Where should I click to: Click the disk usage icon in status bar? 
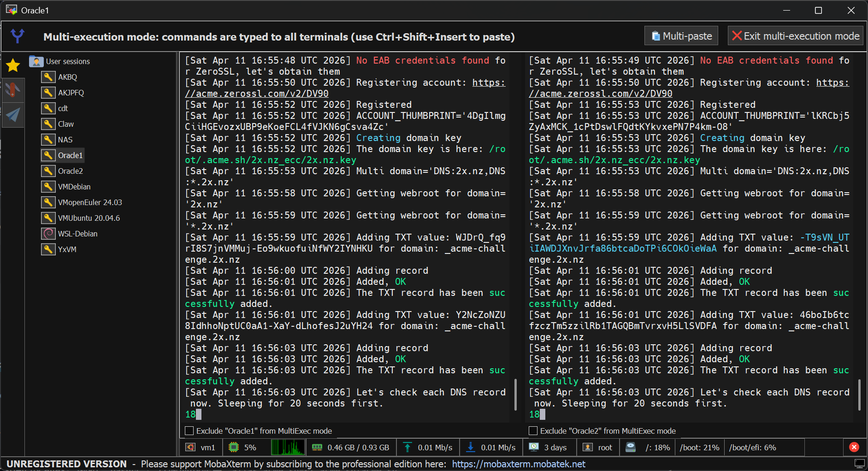(x=631, y=447)
